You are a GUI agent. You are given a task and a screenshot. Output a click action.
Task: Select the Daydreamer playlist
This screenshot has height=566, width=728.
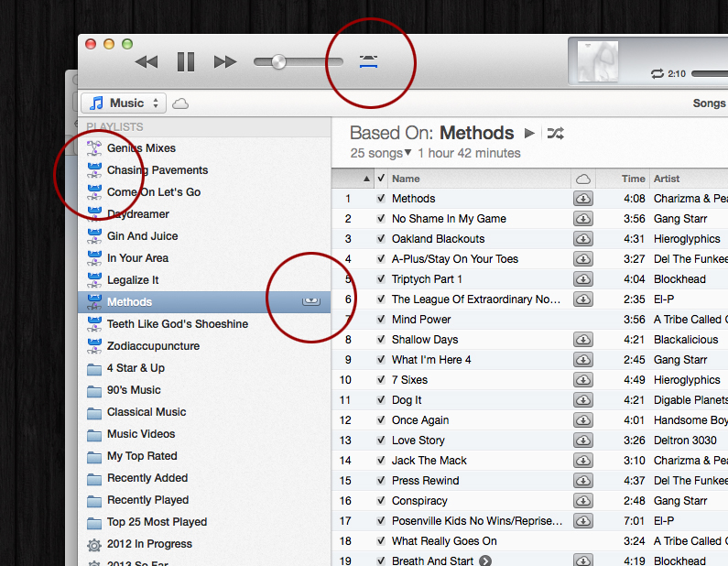tap(204, 214)
